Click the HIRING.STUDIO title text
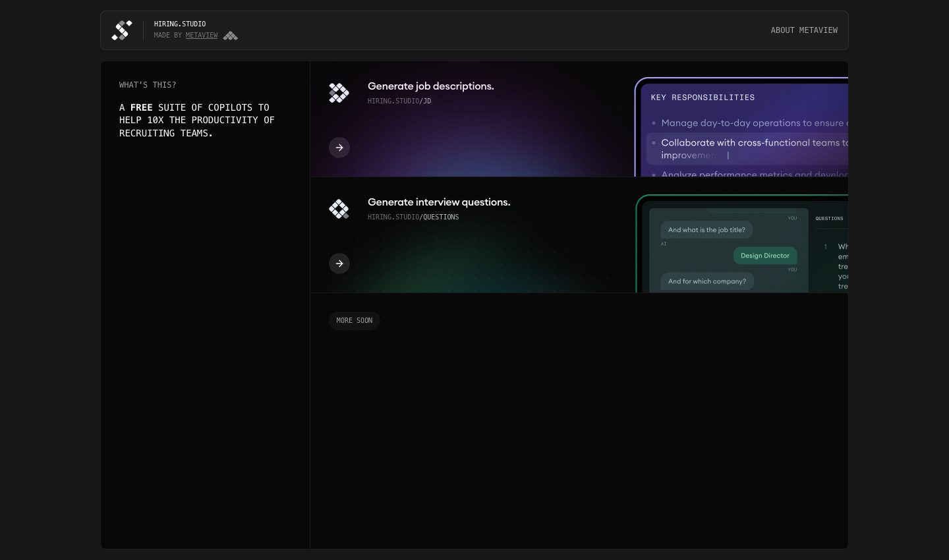 point(180,24)
